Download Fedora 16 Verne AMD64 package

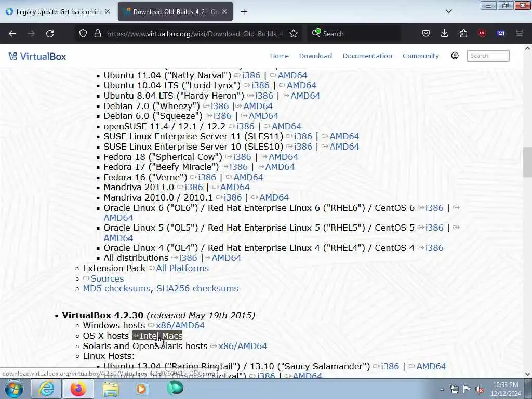(248, 177)
